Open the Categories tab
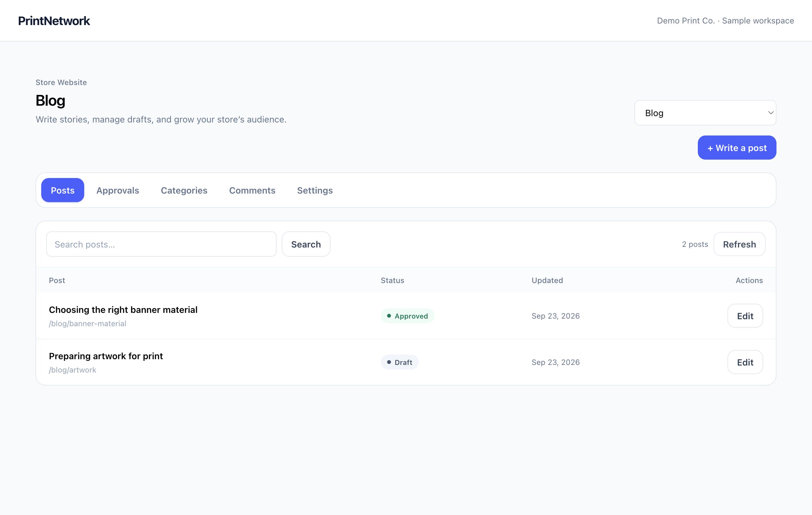Image resolution: width=812 pixels, height=515 pixels. point(184,190)
